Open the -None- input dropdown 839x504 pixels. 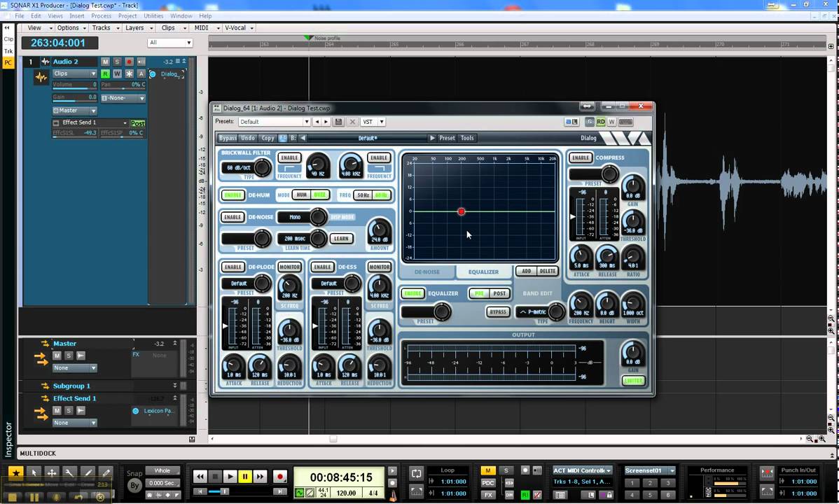[123, 99]
